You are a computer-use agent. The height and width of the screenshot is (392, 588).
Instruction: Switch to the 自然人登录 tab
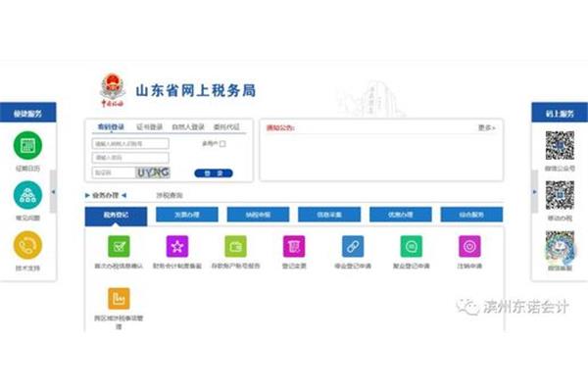[x=188, y=126]
